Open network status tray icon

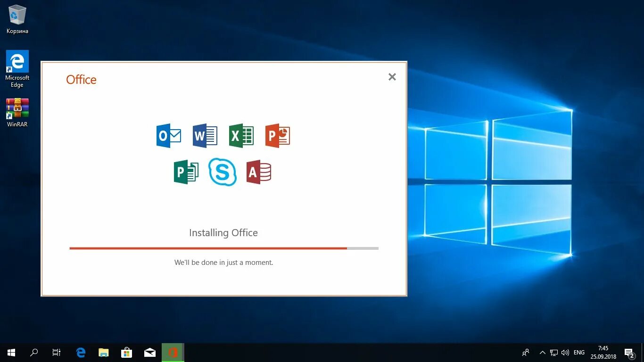(553, 353)
